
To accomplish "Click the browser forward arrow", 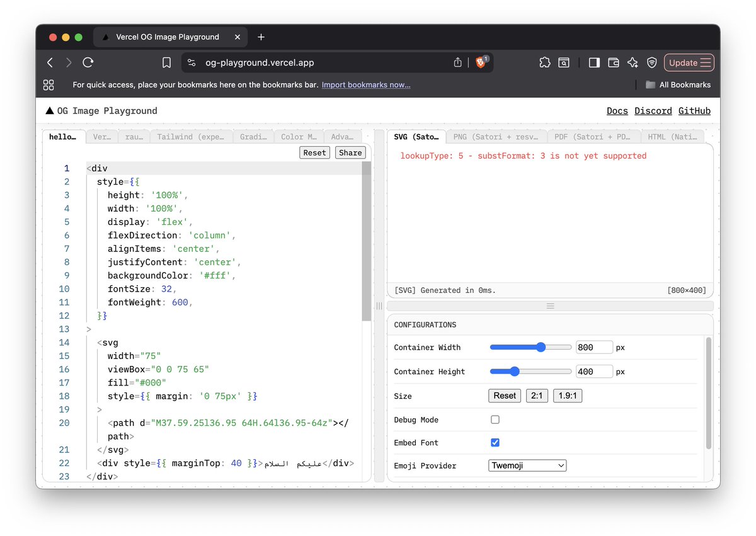I will [69, 62].
